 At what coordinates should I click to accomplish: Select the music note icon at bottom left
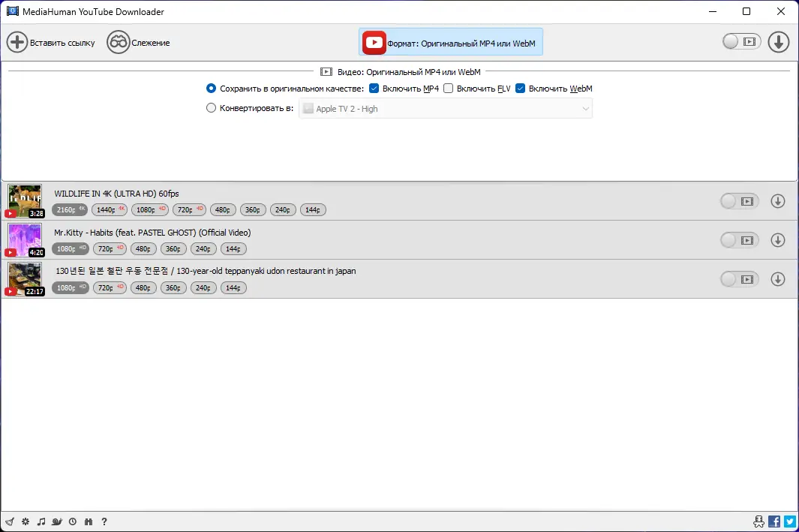(x=41, y=521)
